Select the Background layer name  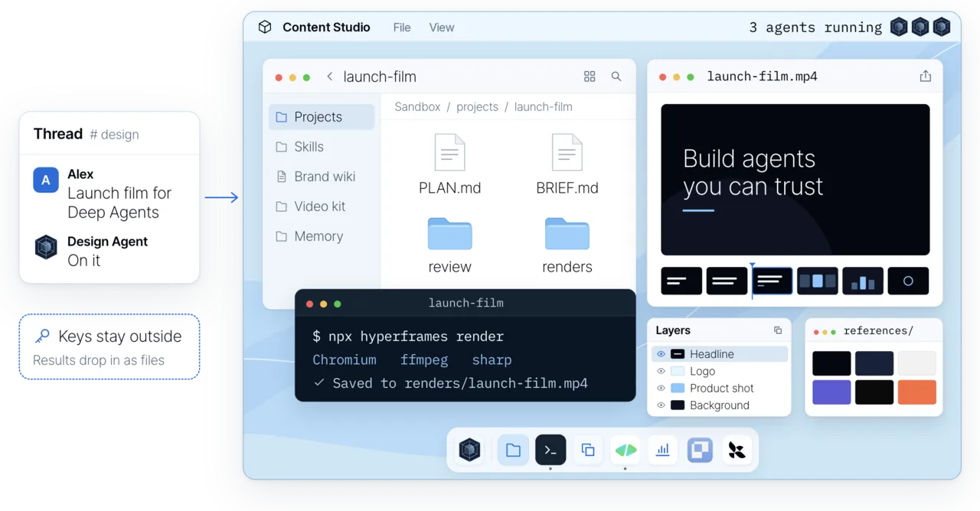(719, 405)
